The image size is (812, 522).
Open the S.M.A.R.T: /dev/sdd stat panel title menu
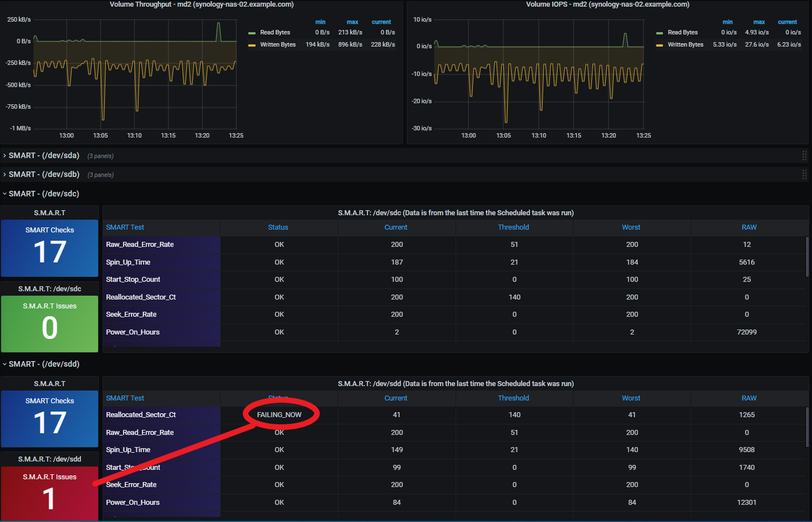point(50,459)
